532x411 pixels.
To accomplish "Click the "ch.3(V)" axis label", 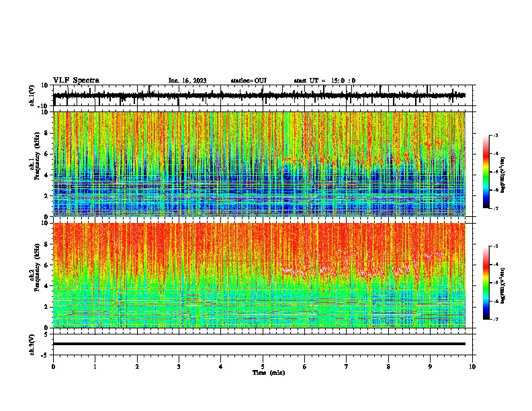I will click(x=32, y=345).
